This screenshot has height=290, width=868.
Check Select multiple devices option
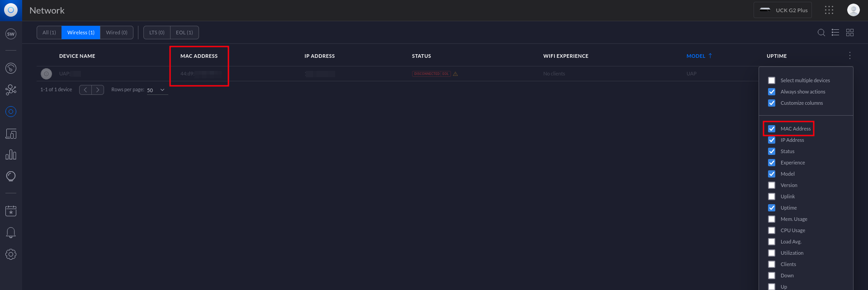pyautogui.click(x=772, y=80)
